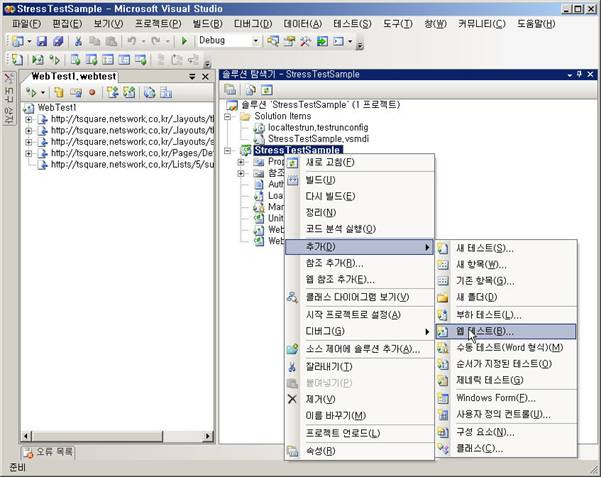Choose Windows Form(F)... entry
The height and width of the screenshot is (477, 601).
[x=506, y=398]
